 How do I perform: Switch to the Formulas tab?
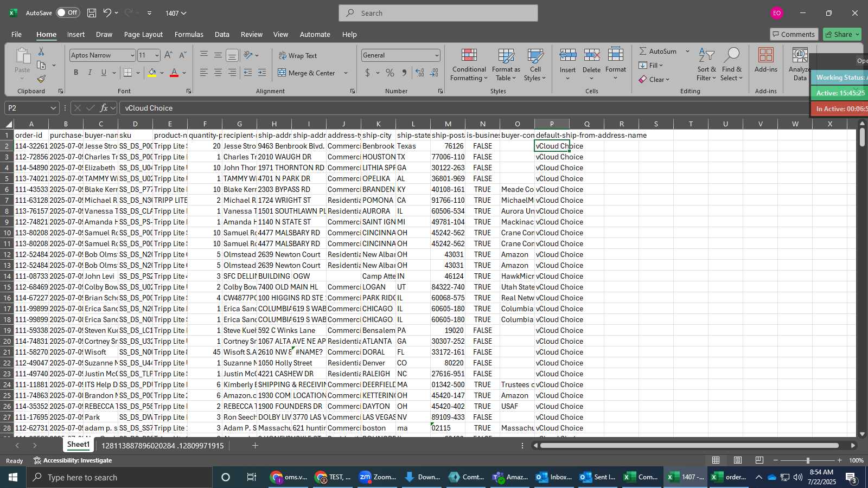(x=189, y=34)
